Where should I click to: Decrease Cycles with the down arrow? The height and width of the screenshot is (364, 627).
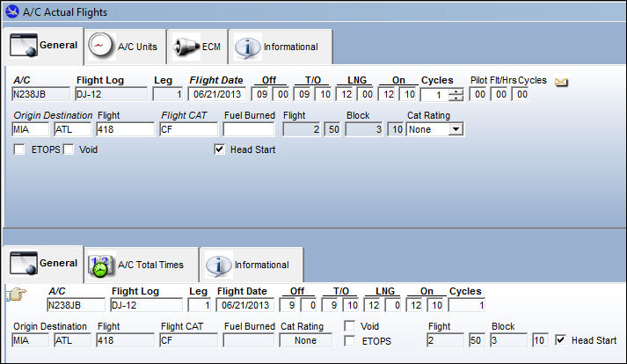point(456,98)
